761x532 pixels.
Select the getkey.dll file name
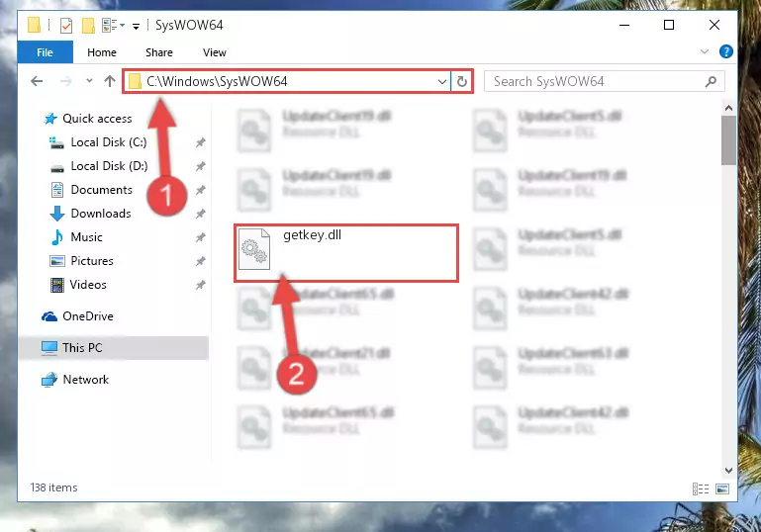[x=312, y=235]
